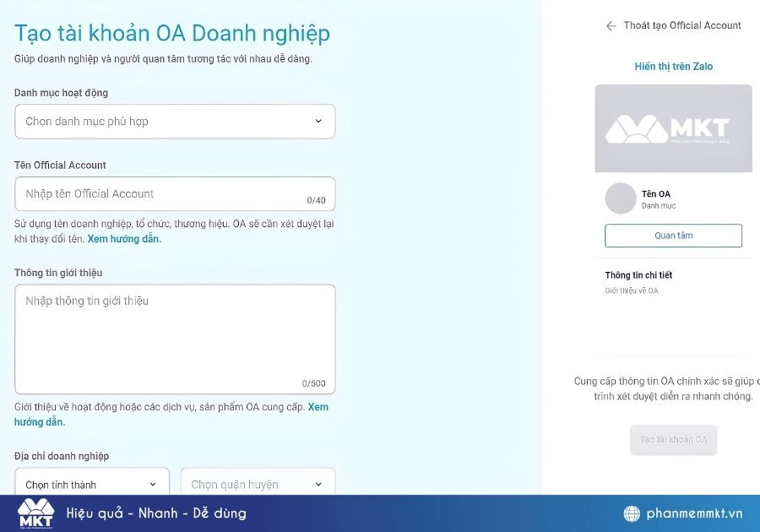Click the back arrow beside Thoát tạo Official Account
Screen dimensions: 760x532
coord(611,25)
